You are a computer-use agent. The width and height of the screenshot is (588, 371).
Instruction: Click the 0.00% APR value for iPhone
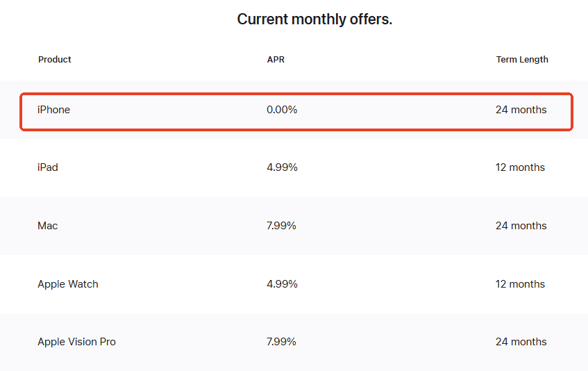[x=282, y=110]
